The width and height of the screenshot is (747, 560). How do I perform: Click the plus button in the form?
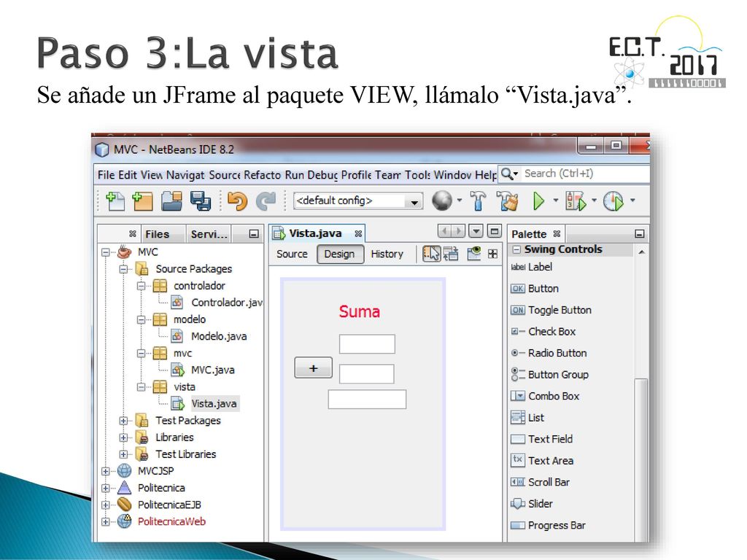coord(313,368)
